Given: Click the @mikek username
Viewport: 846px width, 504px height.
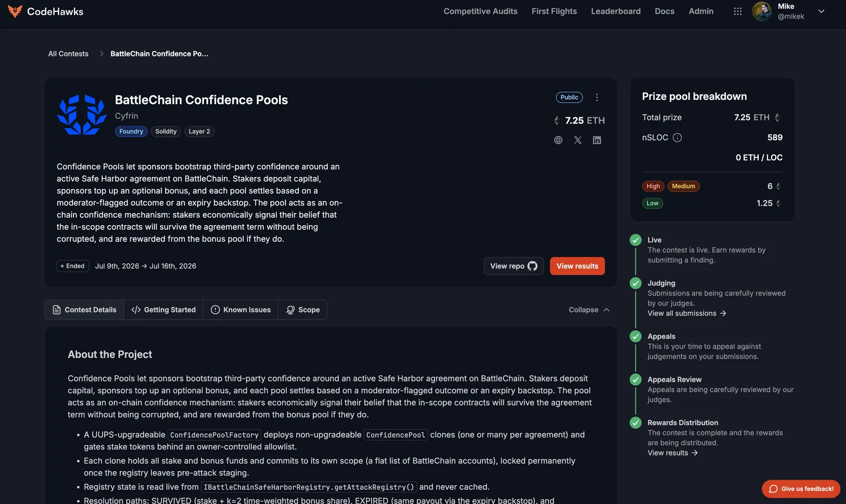Looking at the screenshot, I should click(x=791, y=16).
